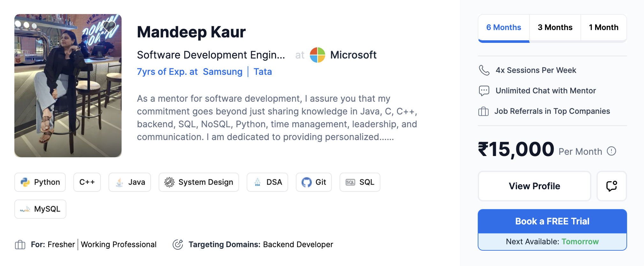Click the Backend Developer domain text

click(298, 245)
